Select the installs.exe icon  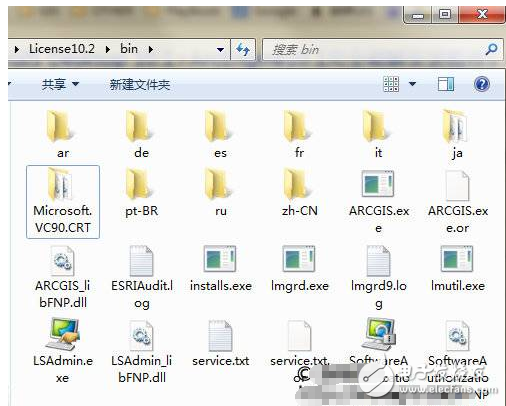(220, 259)
